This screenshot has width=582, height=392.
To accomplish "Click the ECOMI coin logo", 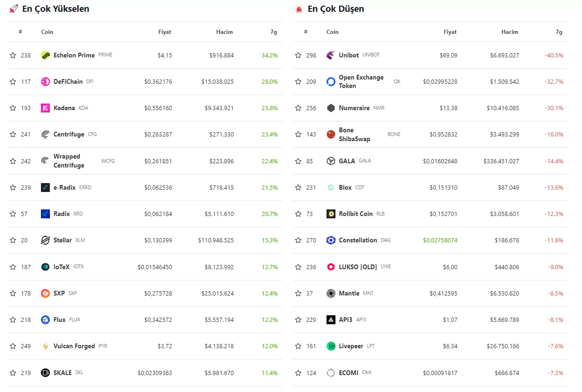I will tap(331, 373).
